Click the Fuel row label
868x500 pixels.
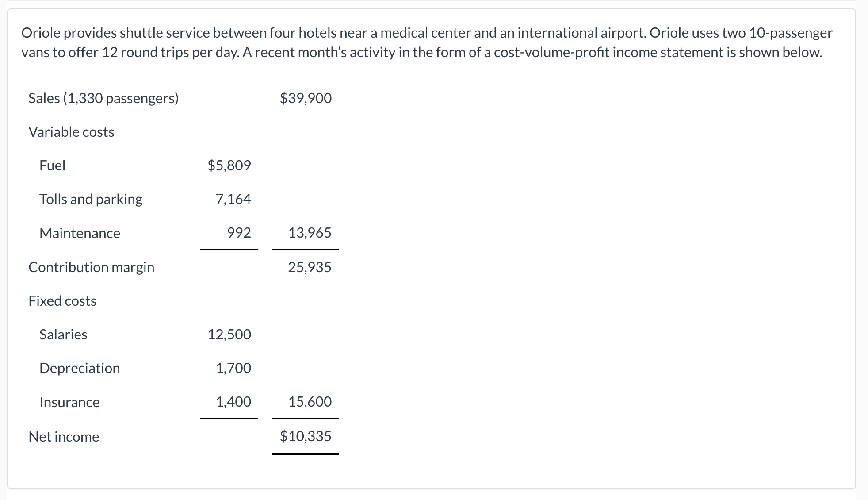52,165
